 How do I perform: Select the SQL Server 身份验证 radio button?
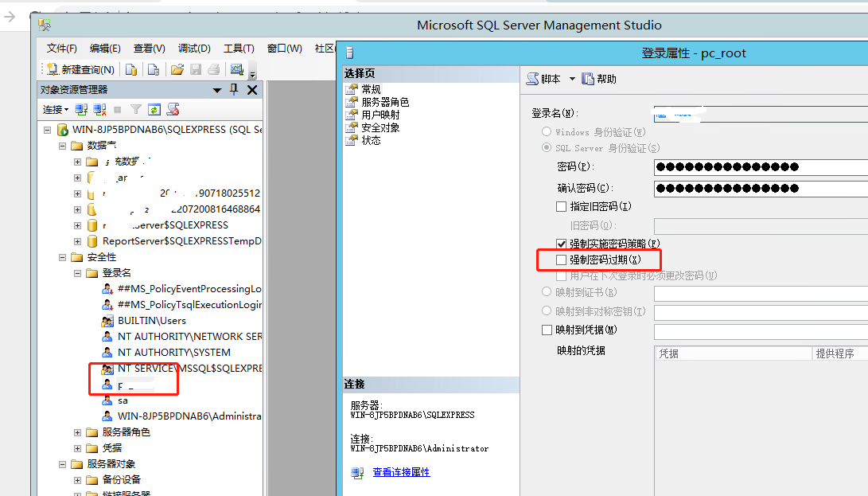(547, 147)
